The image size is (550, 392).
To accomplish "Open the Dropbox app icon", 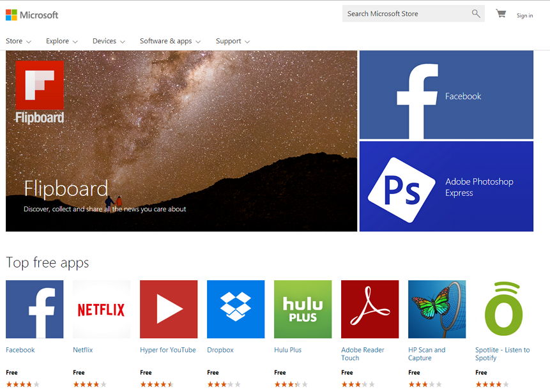I will 236,309.
